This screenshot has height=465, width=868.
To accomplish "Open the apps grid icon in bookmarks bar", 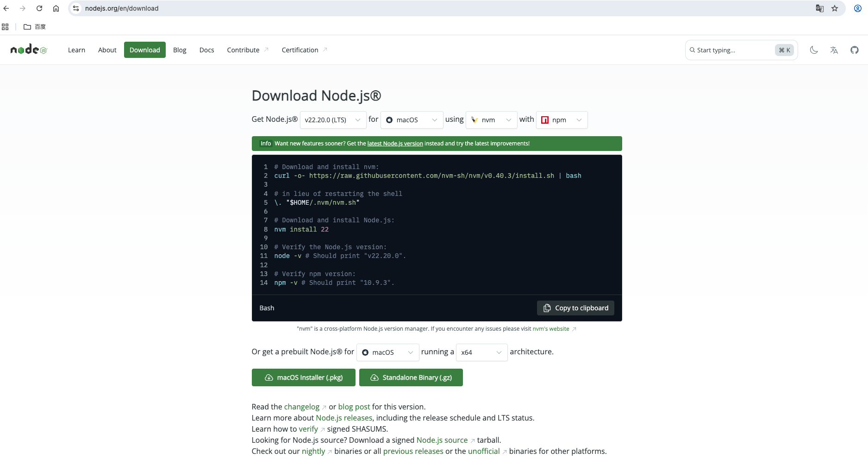I will point(5,27).
